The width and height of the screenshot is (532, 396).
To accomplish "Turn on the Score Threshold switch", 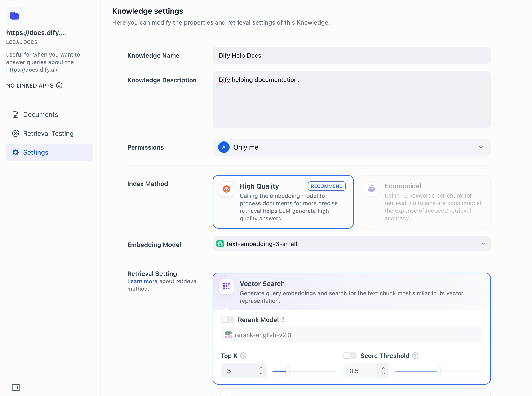I will (350, 356).
